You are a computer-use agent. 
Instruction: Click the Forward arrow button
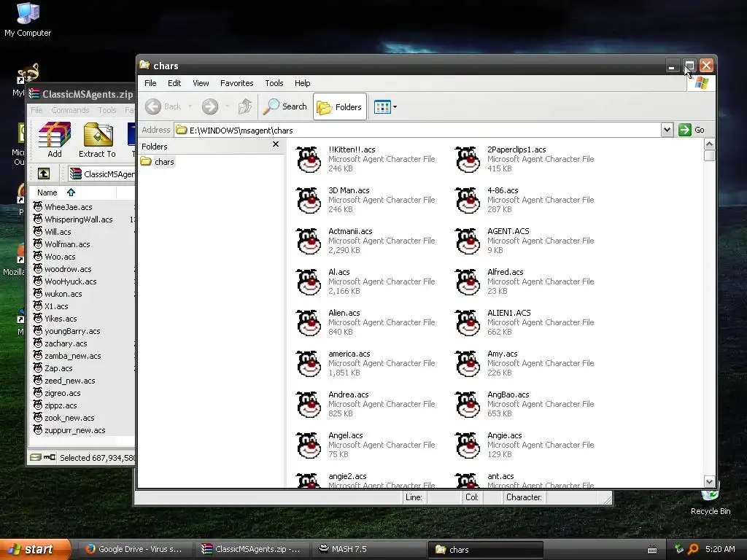[x=210, y=106]
